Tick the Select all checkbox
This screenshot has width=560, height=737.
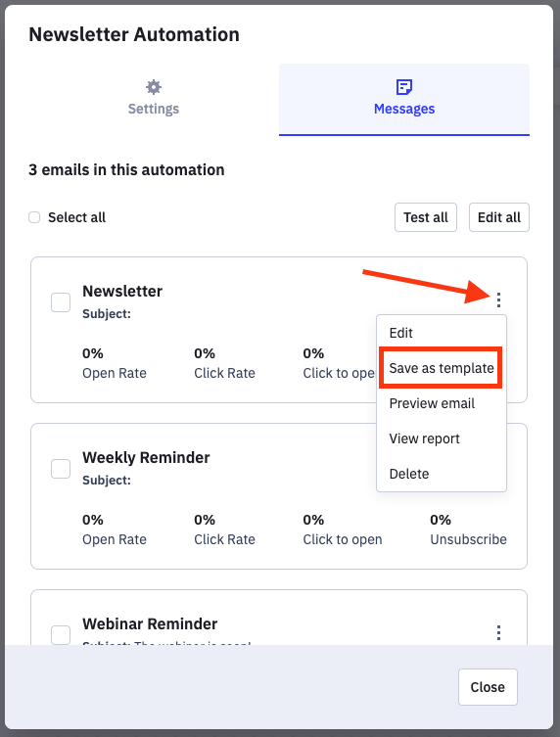point(34,217)
